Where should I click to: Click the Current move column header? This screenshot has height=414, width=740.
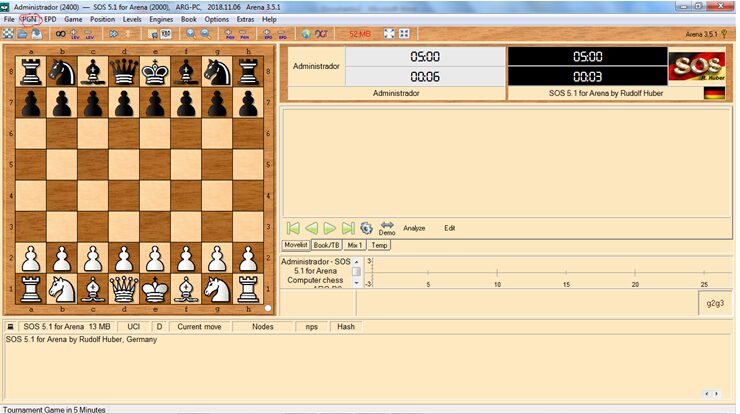199,327
